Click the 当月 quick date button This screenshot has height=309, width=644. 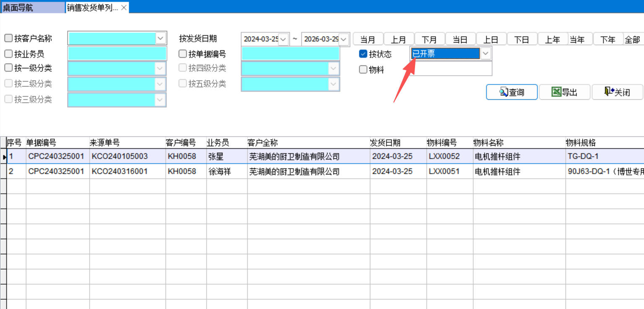[368, 39]
